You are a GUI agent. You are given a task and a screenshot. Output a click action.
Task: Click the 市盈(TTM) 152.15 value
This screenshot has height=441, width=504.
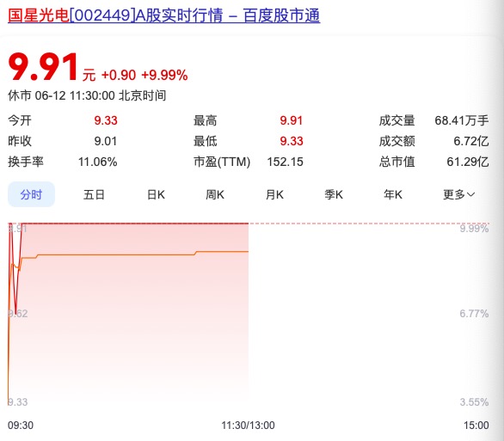click(x=285, y=162)
